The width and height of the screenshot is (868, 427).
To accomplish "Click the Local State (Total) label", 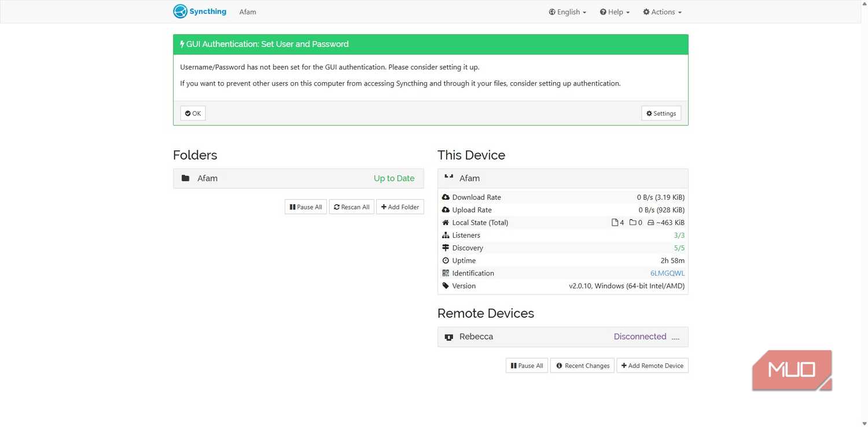I will click(x=480, y=223).
